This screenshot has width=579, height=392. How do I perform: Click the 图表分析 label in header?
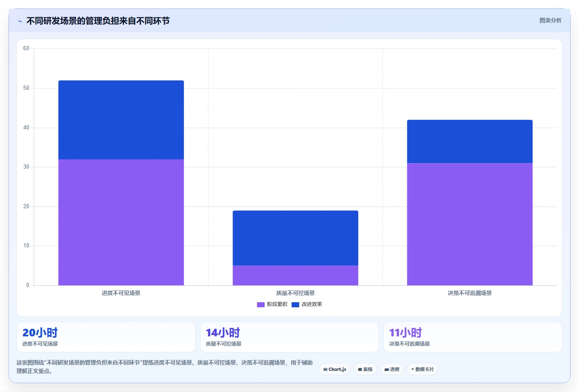(550, 20)
